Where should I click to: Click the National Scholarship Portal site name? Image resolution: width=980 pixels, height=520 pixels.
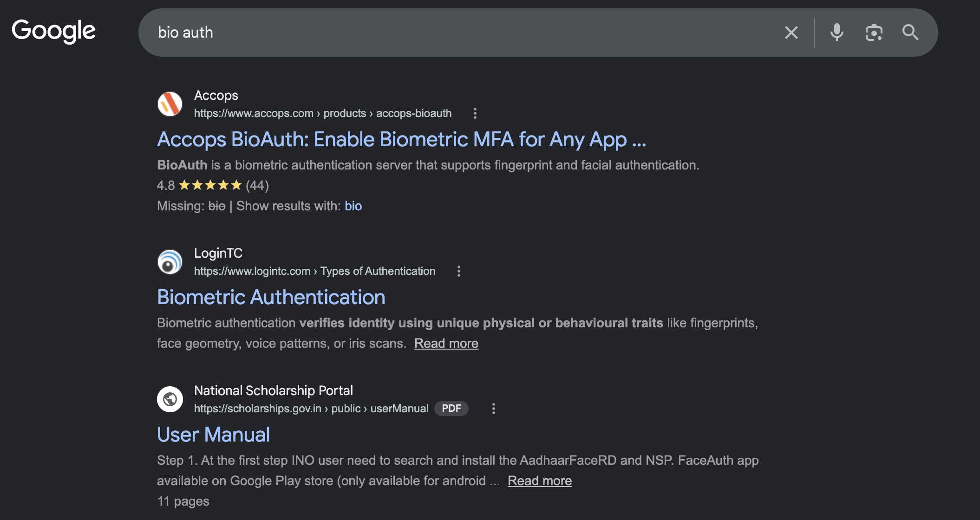[274, 390]
